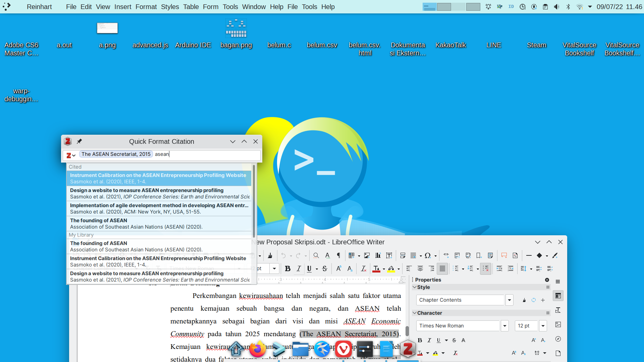
Task: Toggle Justified paragraph alignment
Action: point(442,269)
